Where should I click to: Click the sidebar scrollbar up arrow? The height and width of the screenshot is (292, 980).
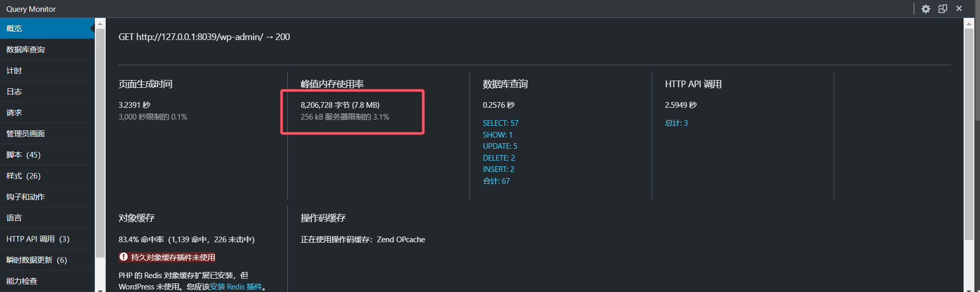click(x=100, y=24)
